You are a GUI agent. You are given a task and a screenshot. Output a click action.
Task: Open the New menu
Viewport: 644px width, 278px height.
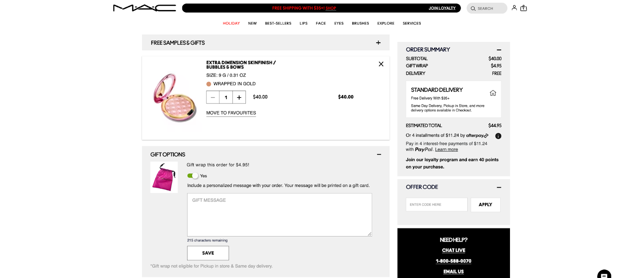pos(252,23)
